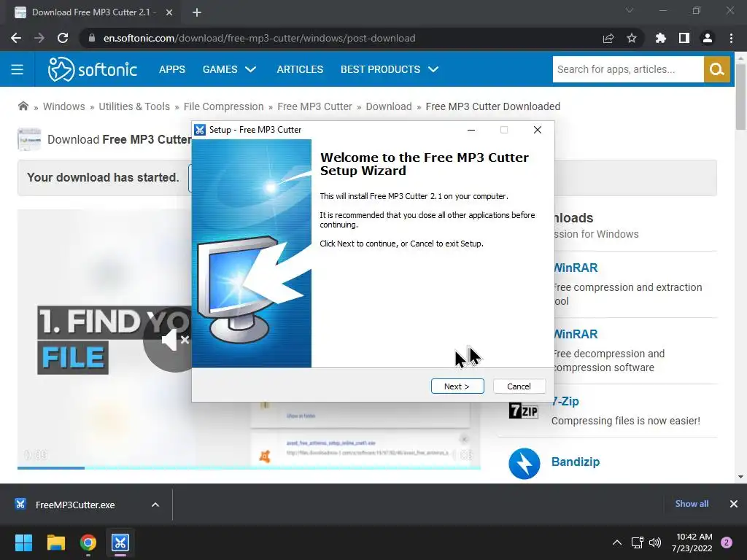The image size is (747, 560).
Task: Click Next in the setup wizard
Action: click(457, 386)
